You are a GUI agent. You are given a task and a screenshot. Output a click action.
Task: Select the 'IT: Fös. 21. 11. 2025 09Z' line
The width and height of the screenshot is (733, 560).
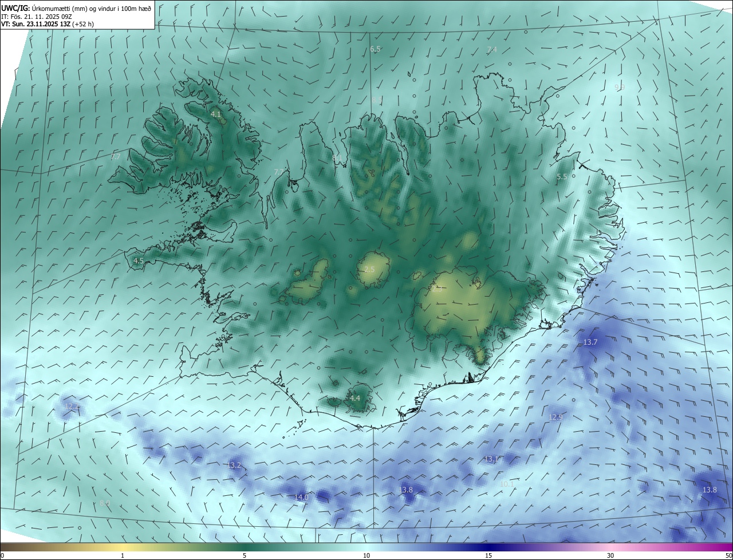pyautogui.click(x=37, y=16)
